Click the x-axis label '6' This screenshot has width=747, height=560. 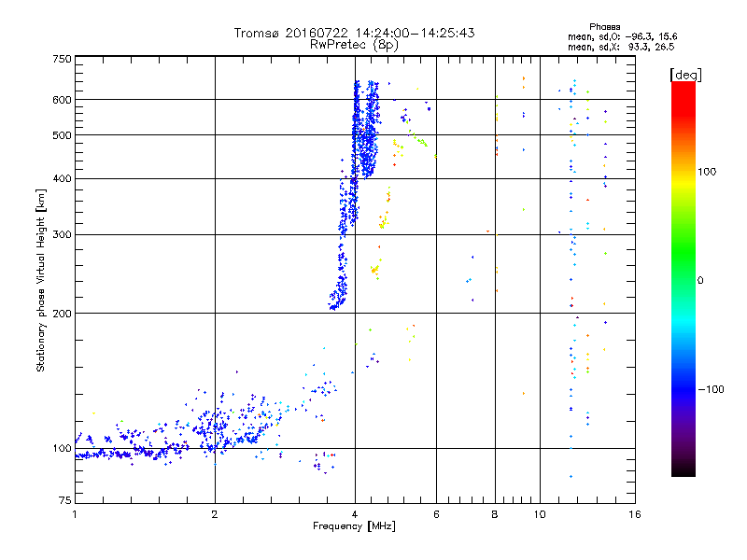(x=436, y=514)
